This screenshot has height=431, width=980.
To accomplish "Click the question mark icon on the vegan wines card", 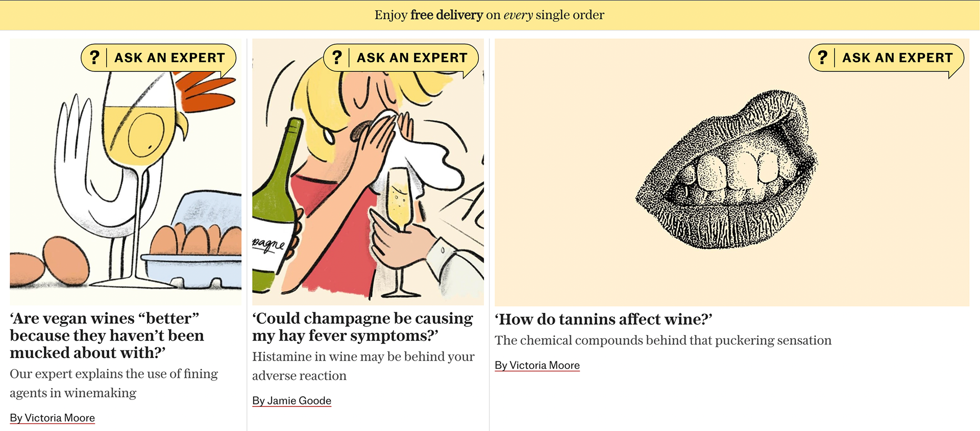I will [x=94, y=58].
